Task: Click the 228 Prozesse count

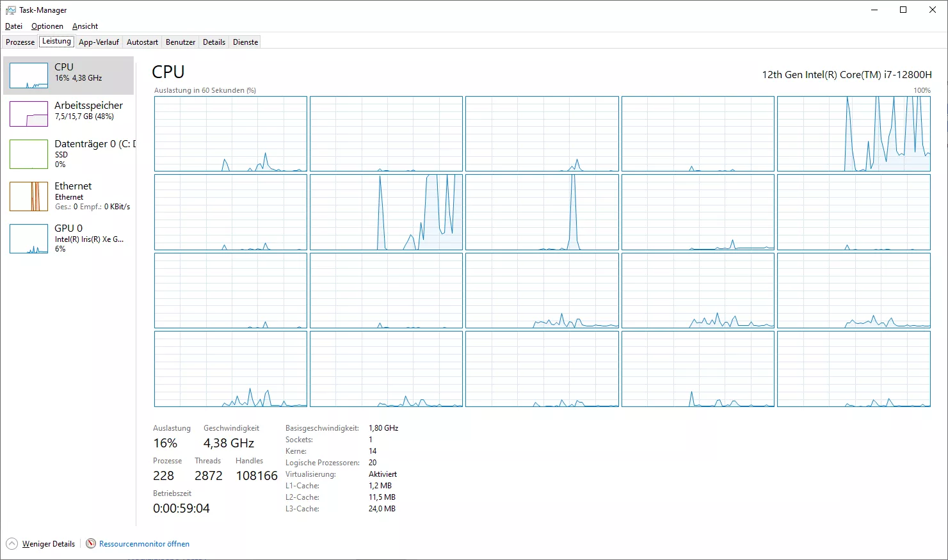Action: click(x=163, y=476)
